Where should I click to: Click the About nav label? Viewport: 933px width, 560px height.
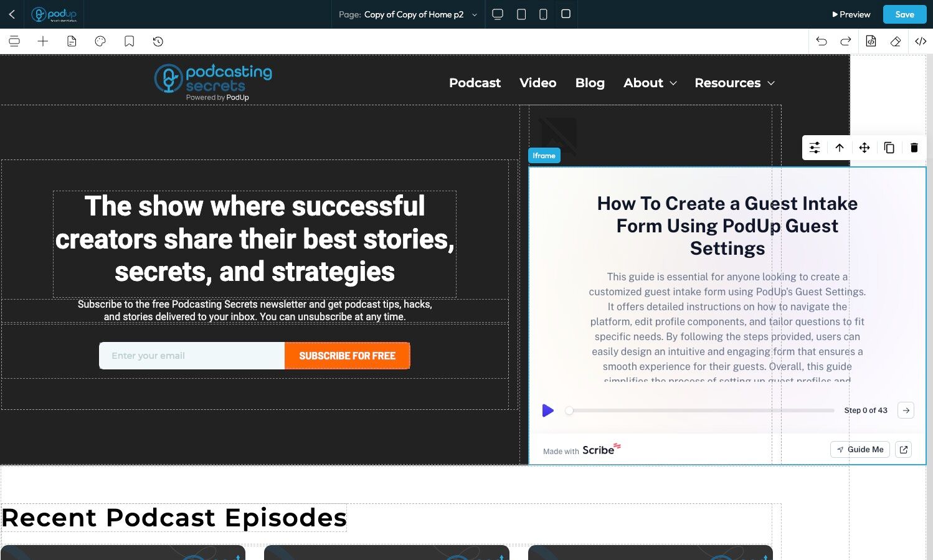pyautogui.click(x=643, y=83)
